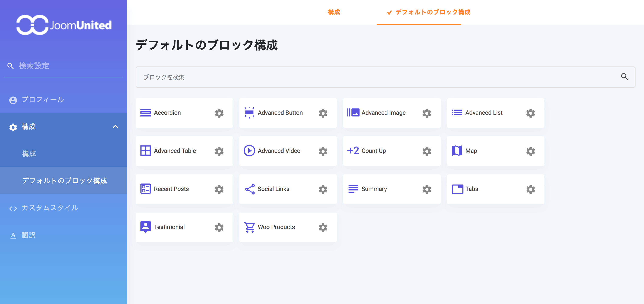Click the Map block label
The height and width of the screenshot is (304, 644).
pyautogui.click(x=471, y=151)
